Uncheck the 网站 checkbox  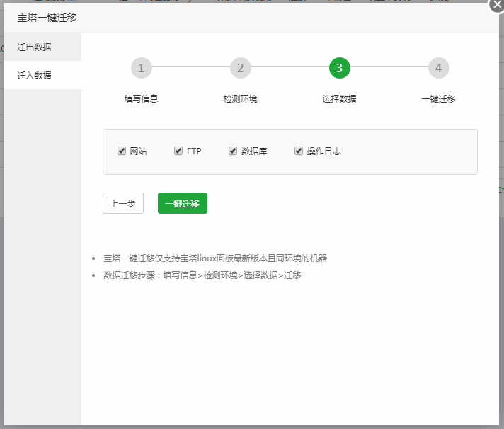[x=122, y=151]
